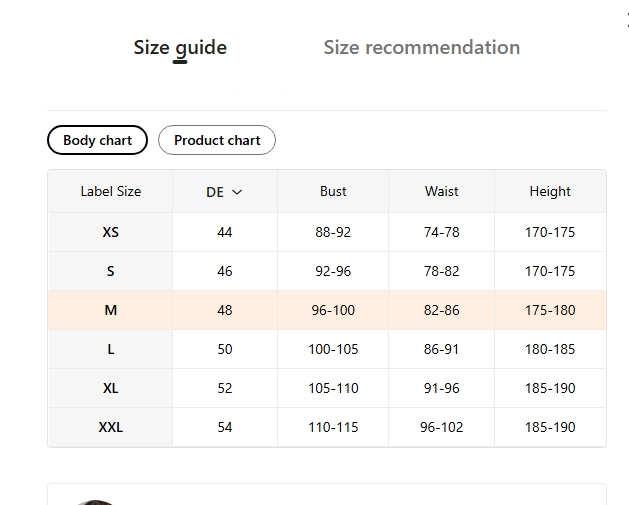Pick the XXL label size cell
Screen dimensions: 629x505
110,427
